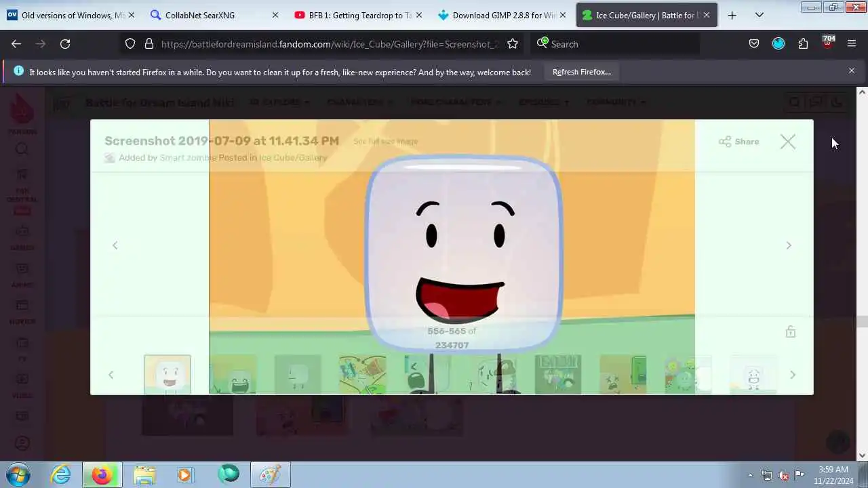Close the Download GIMP 2.8.8 tab
Image resolution: width=868 pixels, height=488 pixels.
pyautogui.click(x=562, y=15)
